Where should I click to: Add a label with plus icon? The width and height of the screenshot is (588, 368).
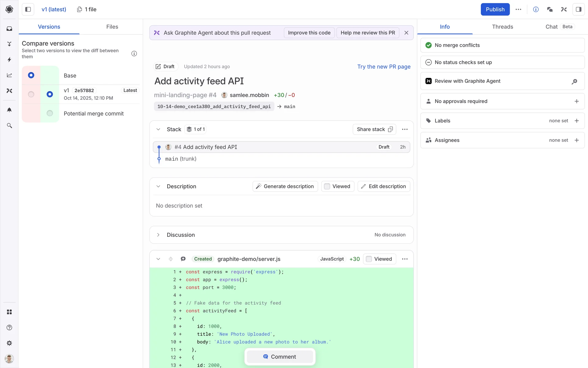[x=577, y=121]
